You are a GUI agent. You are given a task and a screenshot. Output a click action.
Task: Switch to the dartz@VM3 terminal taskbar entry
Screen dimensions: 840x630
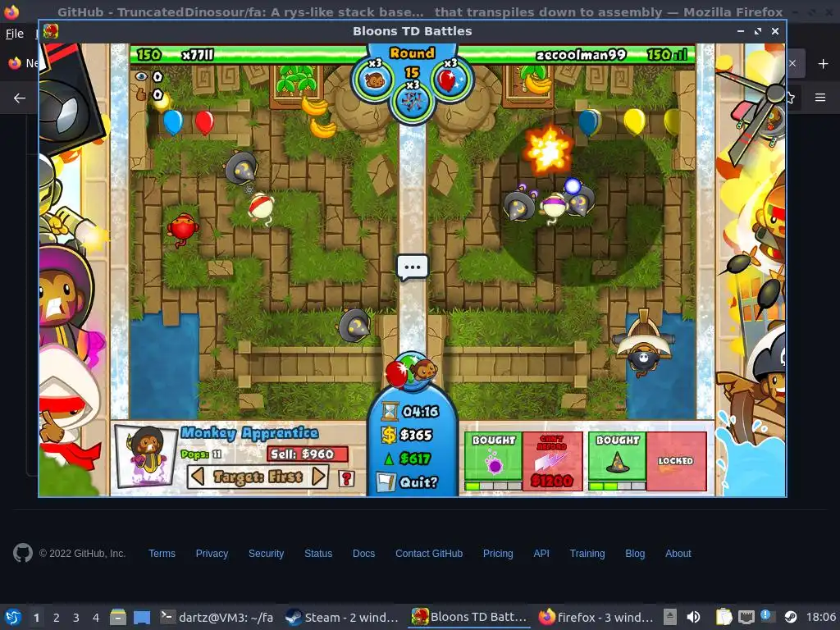(217, 617)
